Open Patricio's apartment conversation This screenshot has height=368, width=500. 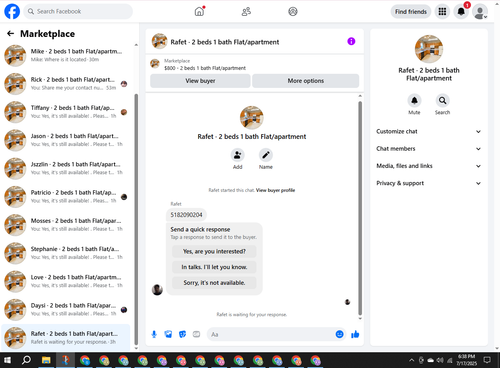point(66,197)
